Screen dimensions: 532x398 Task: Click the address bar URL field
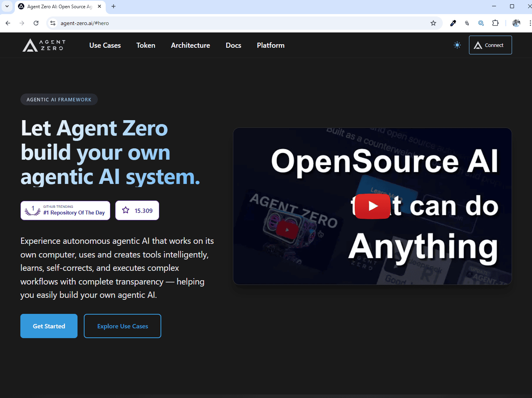[x=235, y=23]
